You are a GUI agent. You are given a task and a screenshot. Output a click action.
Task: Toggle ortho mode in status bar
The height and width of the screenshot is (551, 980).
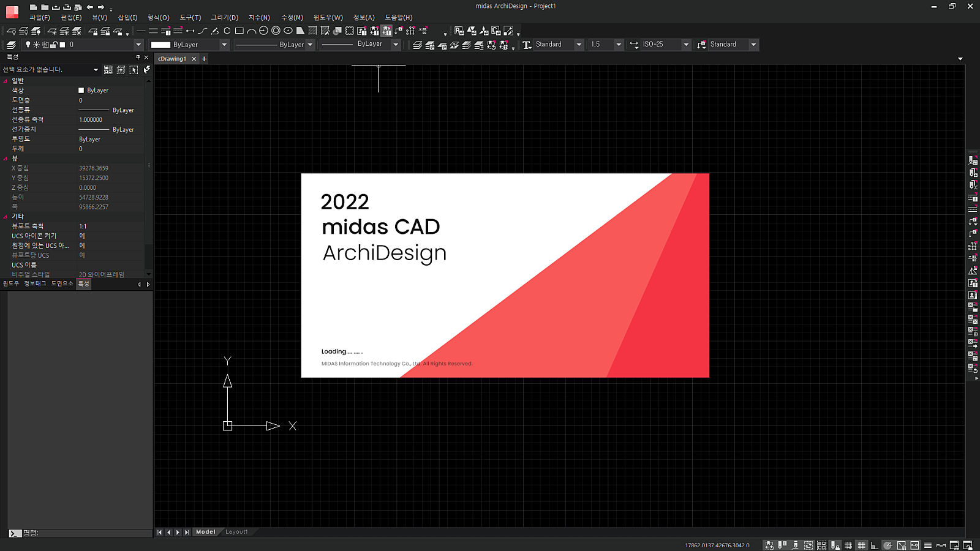tap(874, 545)
